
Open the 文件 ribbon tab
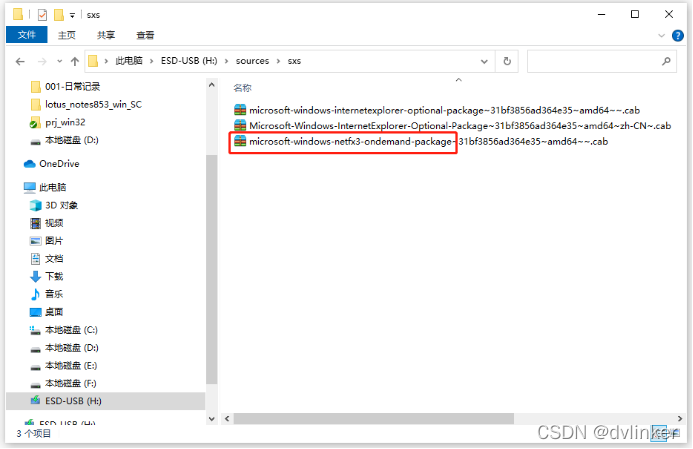27,35
